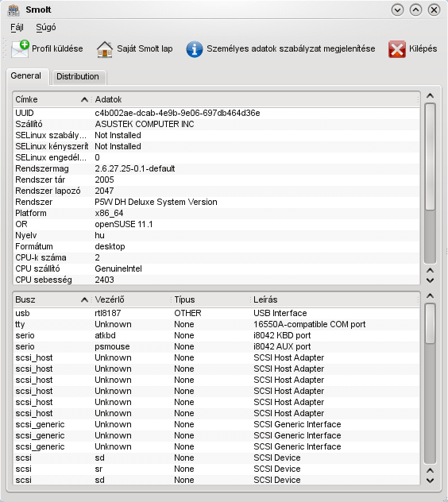Click upper table scrollbar up arrow

430,96
